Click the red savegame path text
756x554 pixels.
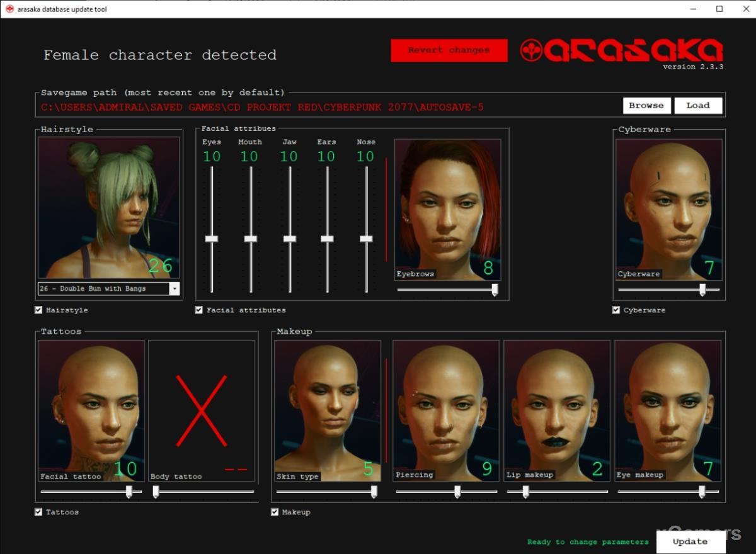(263, 107)
